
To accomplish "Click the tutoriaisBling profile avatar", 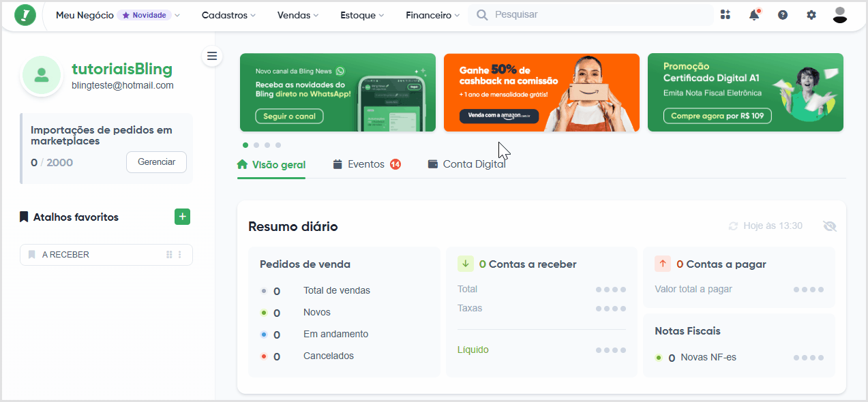I will point(42,75).
